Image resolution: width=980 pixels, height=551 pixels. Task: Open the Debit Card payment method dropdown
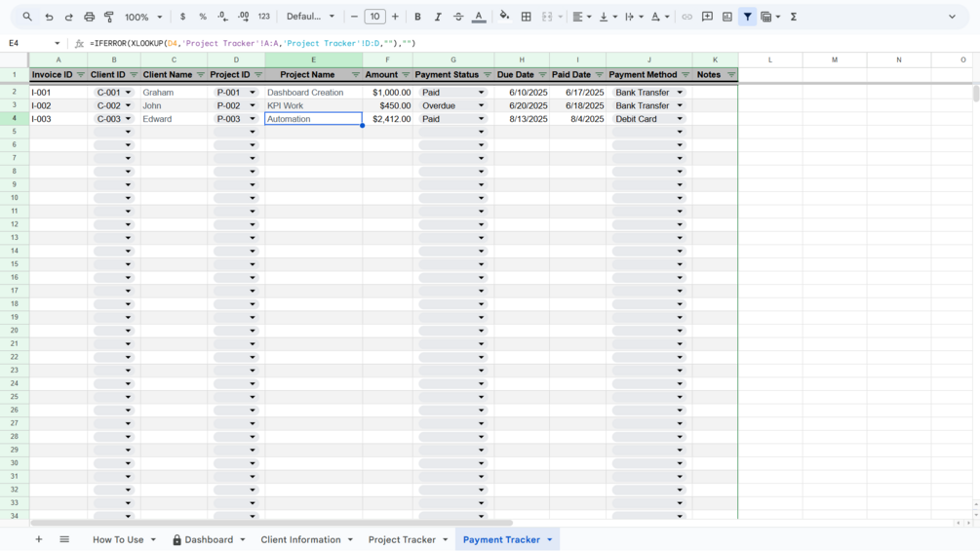[680, 119]
